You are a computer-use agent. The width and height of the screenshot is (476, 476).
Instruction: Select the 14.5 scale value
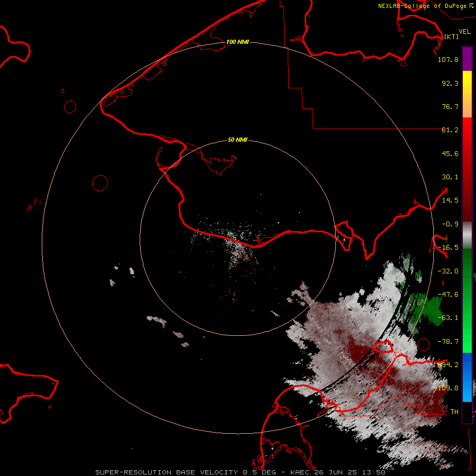(450, 200)
